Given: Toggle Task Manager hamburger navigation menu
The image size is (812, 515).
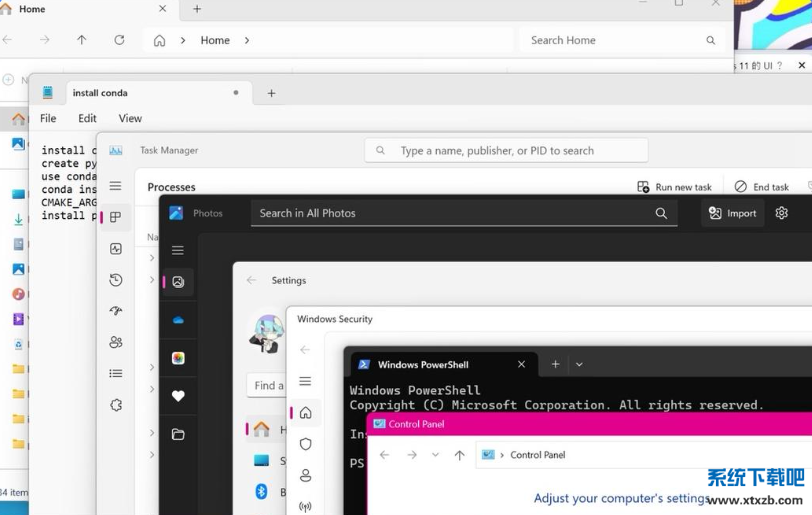Looking at the screenshot, I should pos(116,186).
